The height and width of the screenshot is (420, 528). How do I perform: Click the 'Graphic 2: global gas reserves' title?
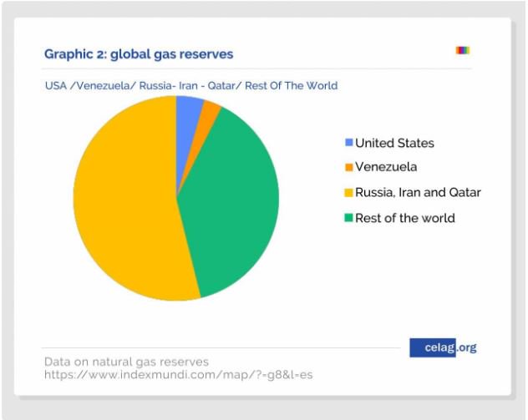click(x=139, y=54)
